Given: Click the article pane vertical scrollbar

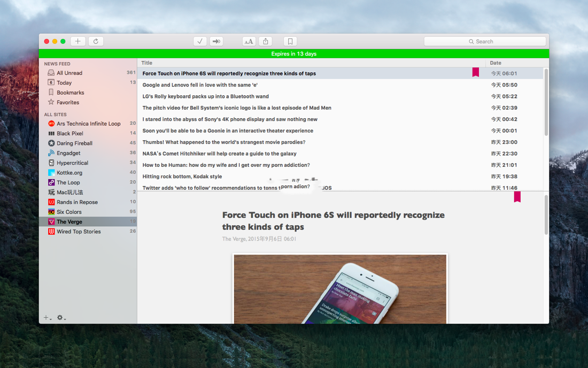Looking at the screenshot, I should [x=546, y=214].
